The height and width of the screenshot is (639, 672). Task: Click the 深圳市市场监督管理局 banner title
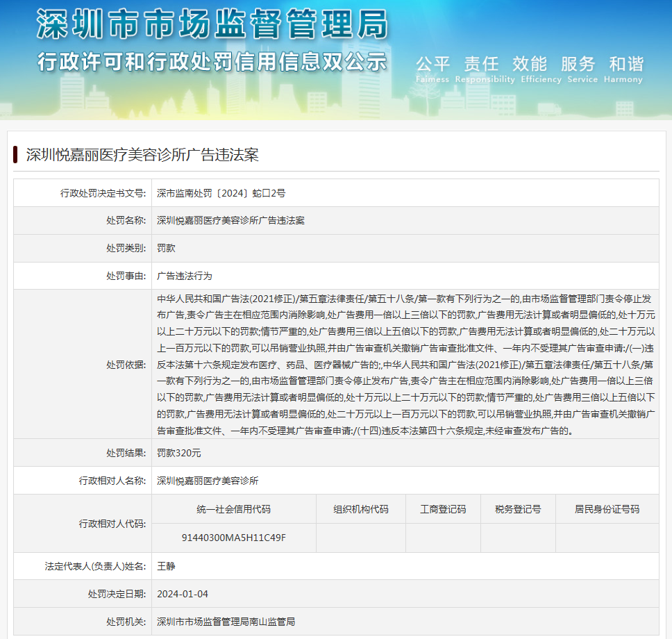click(212, 24)
